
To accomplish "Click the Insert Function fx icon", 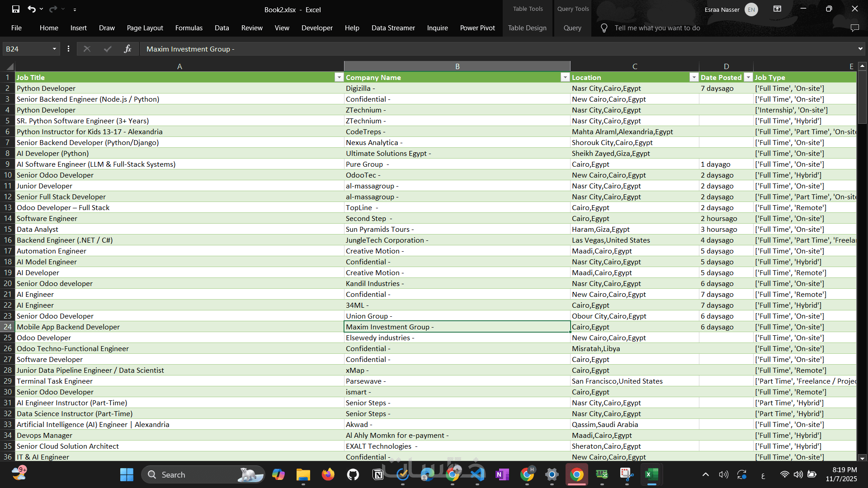I will (128, 49).
